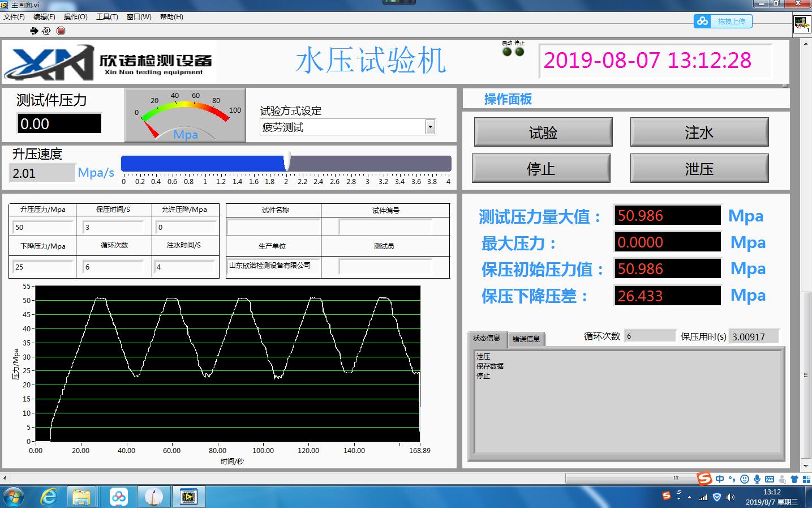Click the VI connector icon at top right

802,23
